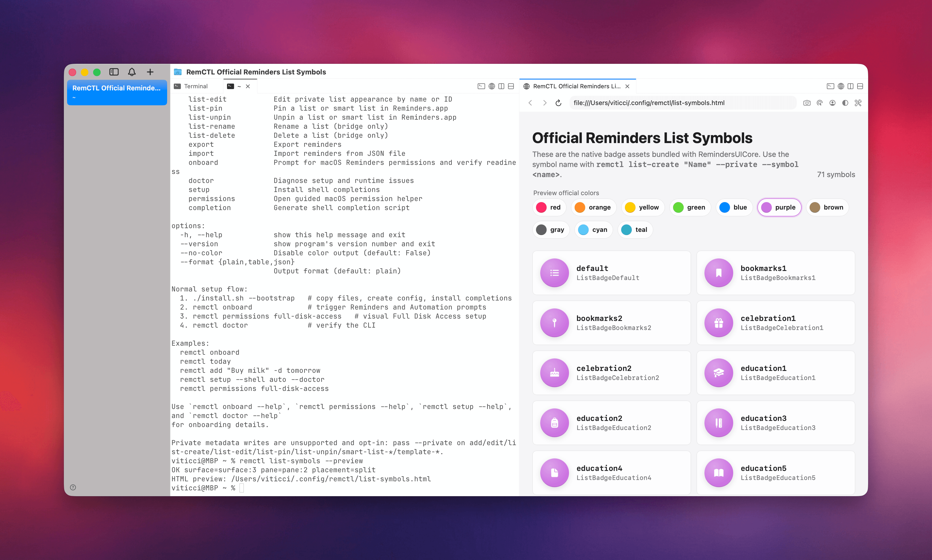The width and height of the screenshot is (932, 560).
Task: Open new terminal icon in left pane toolbar
Action: coord(481,86)
